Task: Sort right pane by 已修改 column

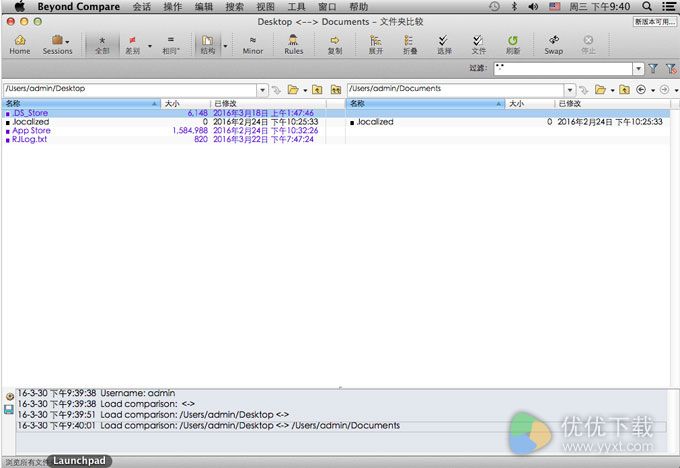Action: (613, 104)
